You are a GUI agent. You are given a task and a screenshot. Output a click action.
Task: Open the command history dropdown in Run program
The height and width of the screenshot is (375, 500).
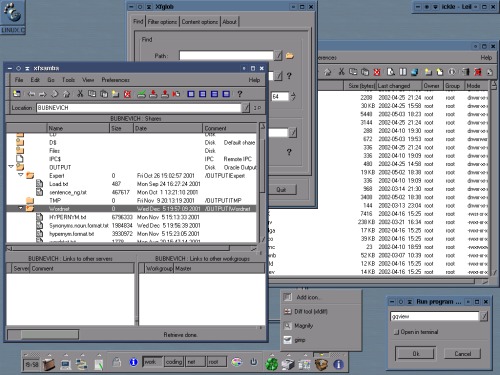click(x=484, y=316)
